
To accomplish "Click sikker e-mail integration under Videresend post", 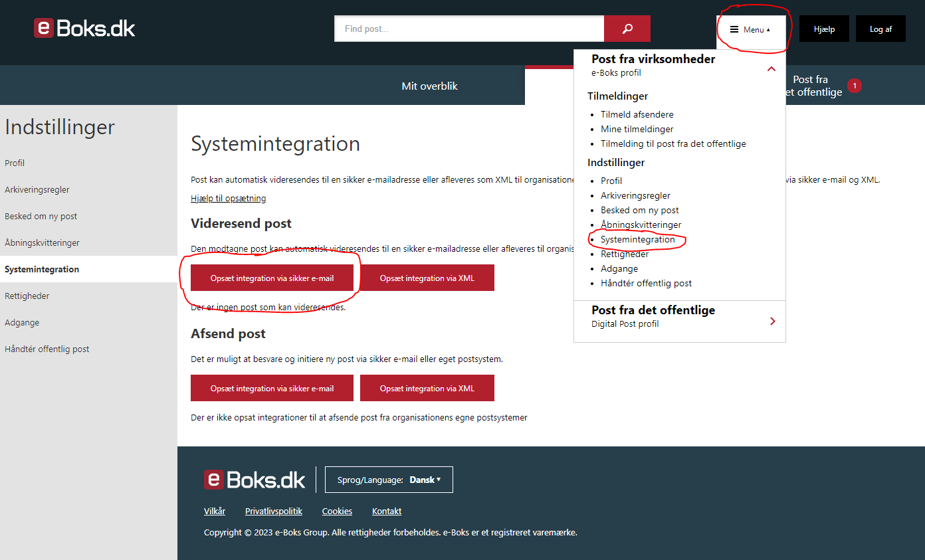I will pos(272,278).
